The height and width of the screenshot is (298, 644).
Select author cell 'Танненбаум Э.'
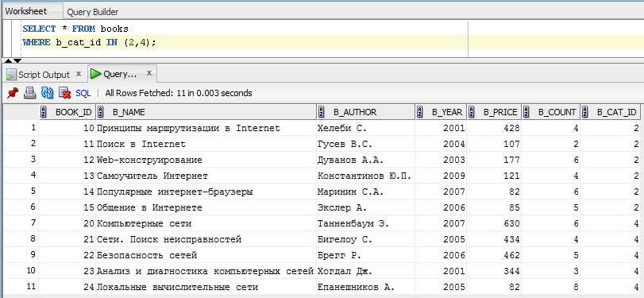point(366,223)
